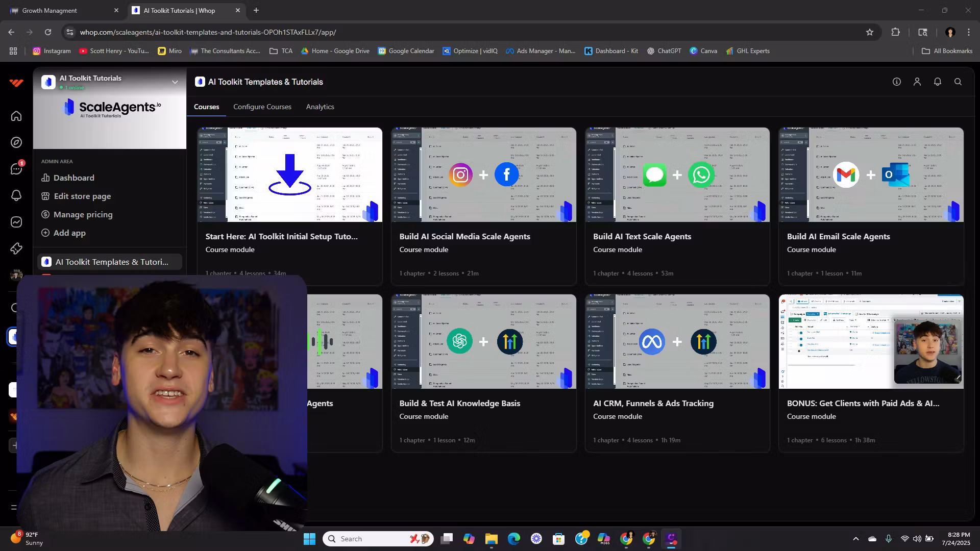980x551 pixels.
Task: Open the Analytics tab
Action: 320,107
